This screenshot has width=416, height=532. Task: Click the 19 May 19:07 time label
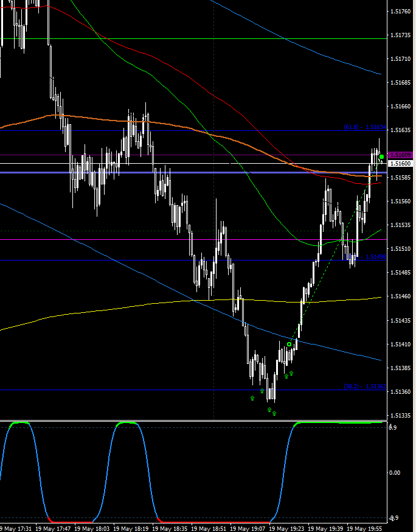248,528
